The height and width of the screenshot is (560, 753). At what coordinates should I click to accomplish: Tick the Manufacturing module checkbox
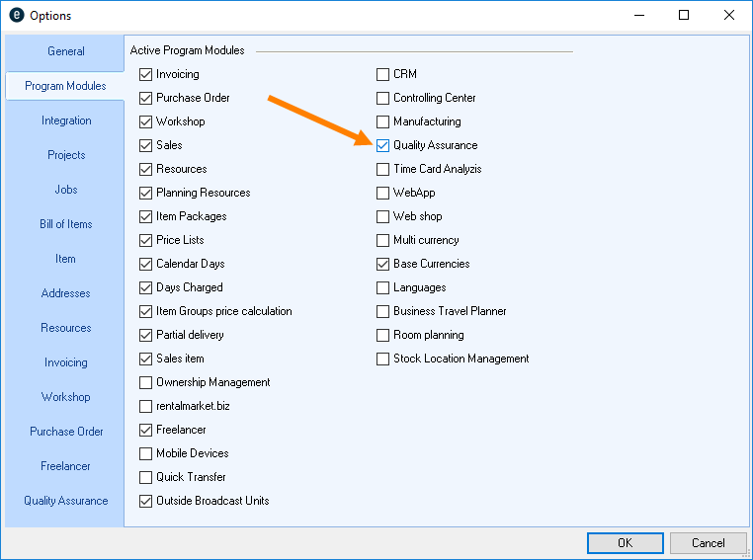(383, 121)
